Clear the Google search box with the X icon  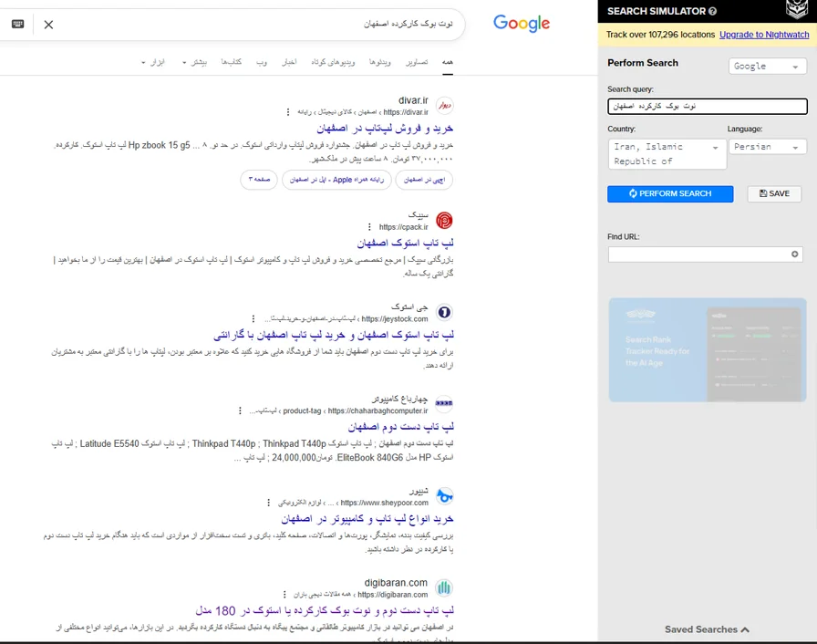(48, 25)
